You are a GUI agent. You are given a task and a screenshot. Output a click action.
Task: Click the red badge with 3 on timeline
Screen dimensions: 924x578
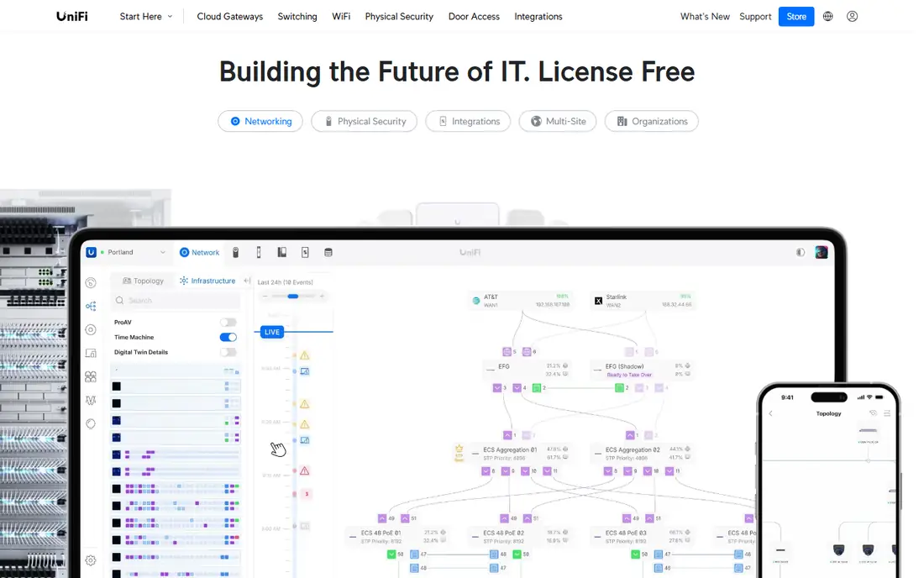pos(307,494)
